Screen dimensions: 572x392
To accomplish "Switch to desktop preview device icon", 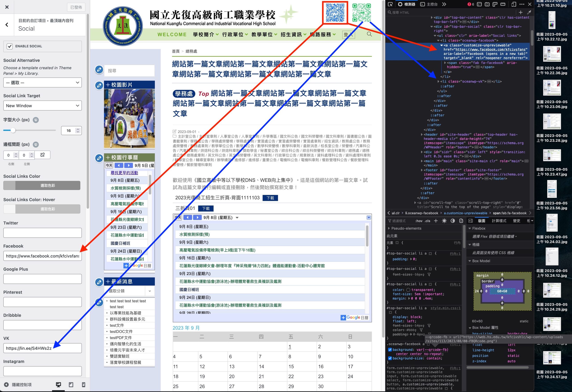I will (x=58, y=385).
